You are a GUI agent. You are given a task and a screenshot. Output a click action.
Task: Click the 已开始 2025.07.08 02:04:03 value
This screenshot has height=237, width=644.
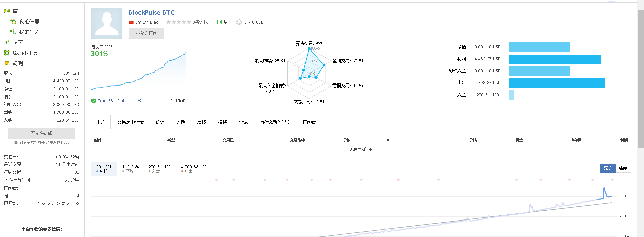59,204
